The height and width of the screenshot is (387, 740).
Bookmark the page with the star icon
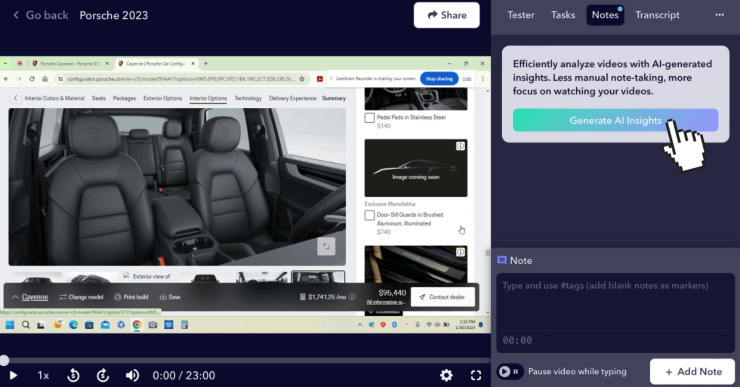click(x=302, y=79)
